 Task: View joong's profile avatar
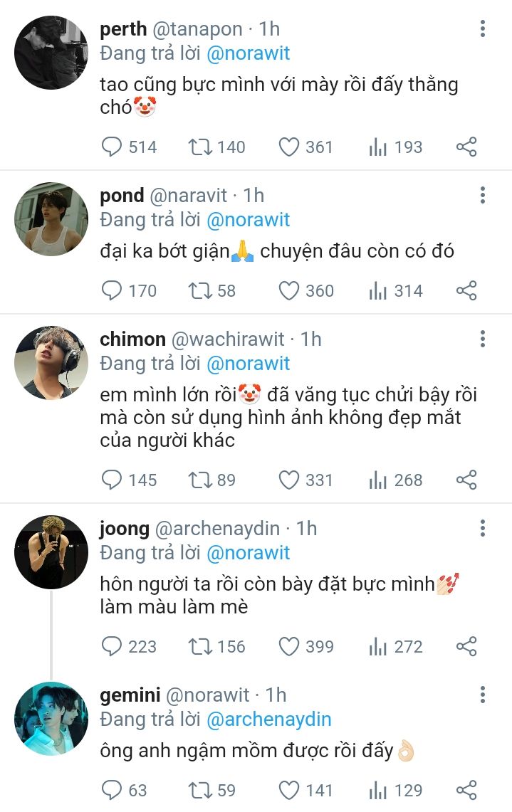[x=51, y=552]
